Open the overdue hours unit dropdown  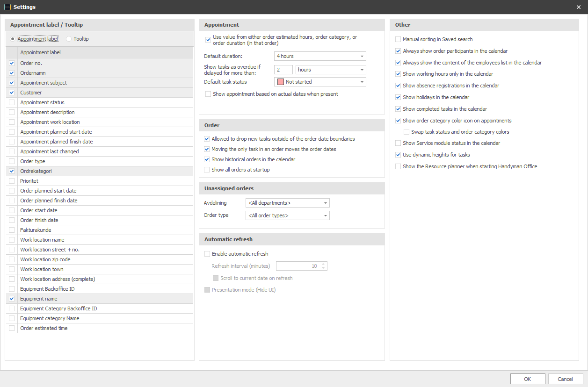coord(331,70)
